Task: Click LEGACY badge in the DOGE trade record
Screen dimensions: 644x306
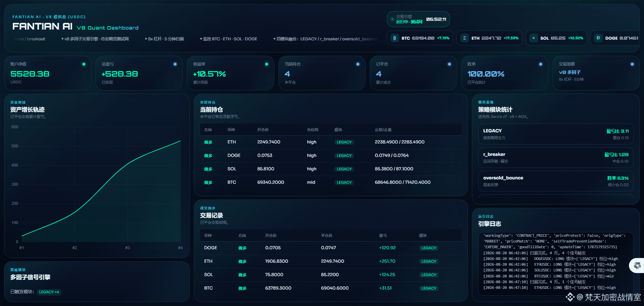Action: click(429, 248)
